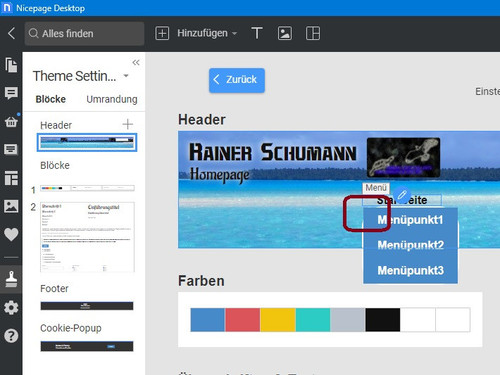The image size is (500, 375).
Task: Open the Theme Settings dropdown arrow
Action: [126, 76]
